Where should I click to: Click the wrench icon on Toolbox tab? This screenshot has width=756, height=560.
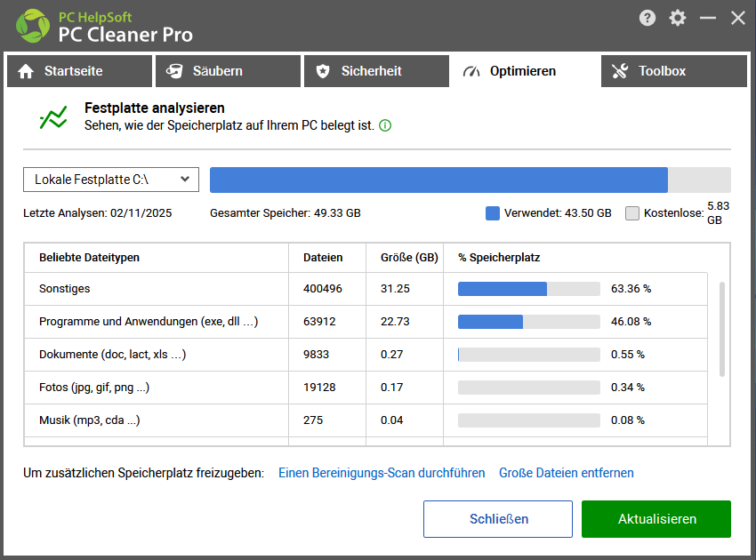coord(620,71)
